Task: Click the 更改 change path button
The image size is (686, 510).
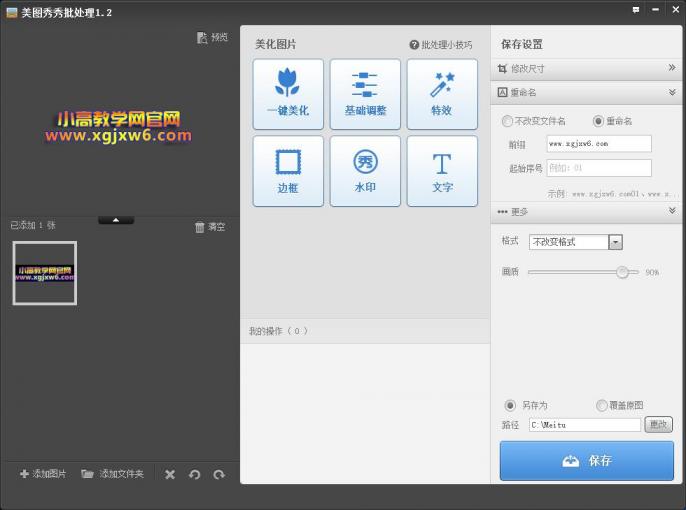Action: pyautogui.click(x=658, y=425)
